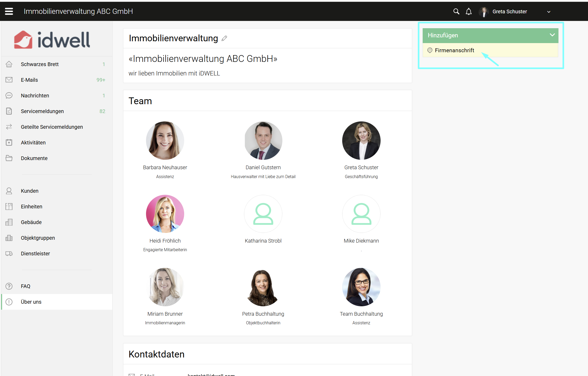Go to Servicemeldungen section

point(42,111)
